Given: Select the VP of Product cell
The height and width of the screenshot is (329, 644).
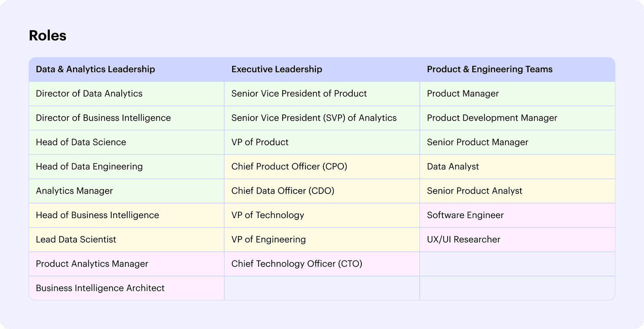Looking at the screenshot, I should tap(260, 142).
